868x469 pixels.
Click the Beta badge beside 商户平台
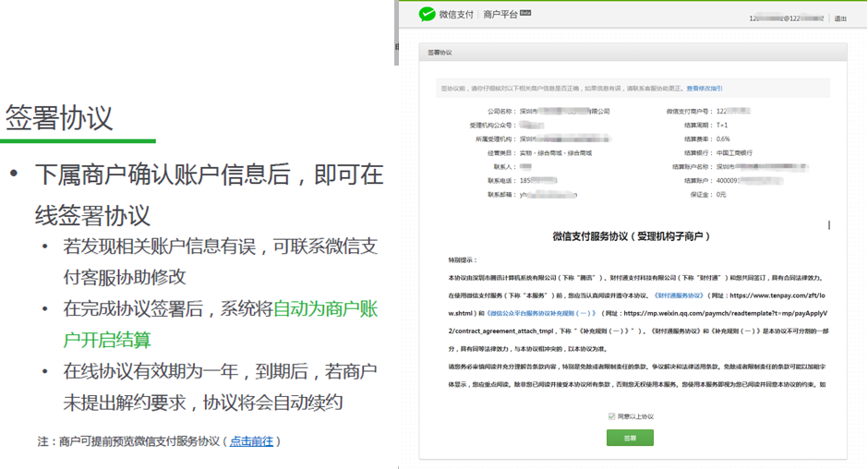coord(525,13)
